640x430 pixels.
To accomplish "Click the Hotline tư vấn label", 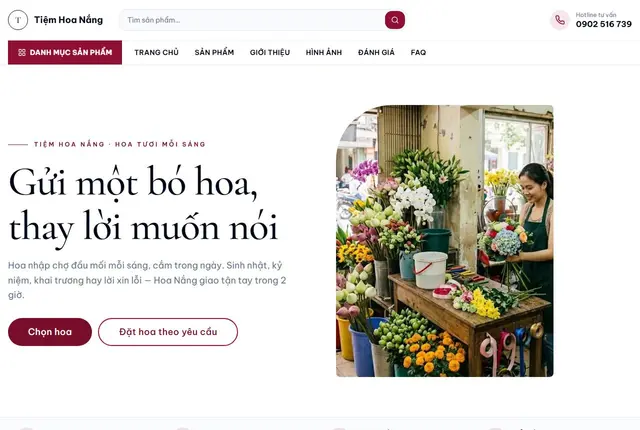I will pyautogui.click(x=596, y=15).
